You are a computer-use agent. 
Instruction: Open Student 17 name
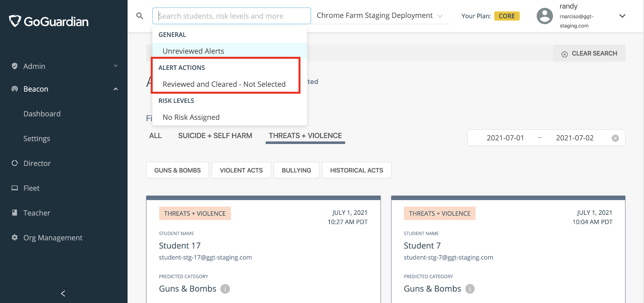coord(180,246)
